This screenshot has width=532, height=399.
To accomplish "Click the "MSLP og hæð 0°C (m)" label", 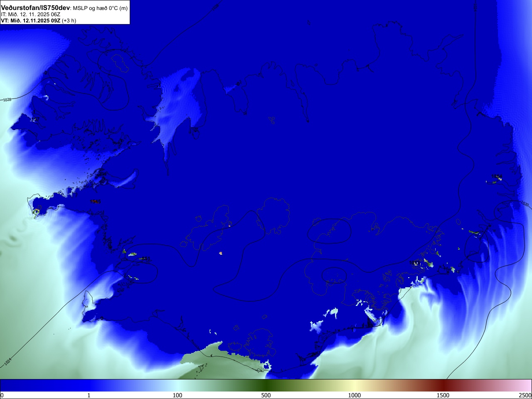I will coord(100,8).
